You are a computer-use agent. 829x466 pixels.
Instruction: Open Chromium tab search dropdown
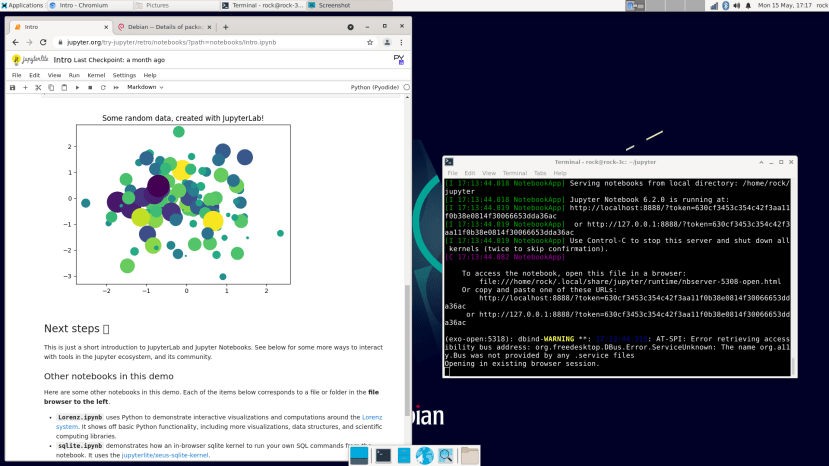(x=351, y=27)
